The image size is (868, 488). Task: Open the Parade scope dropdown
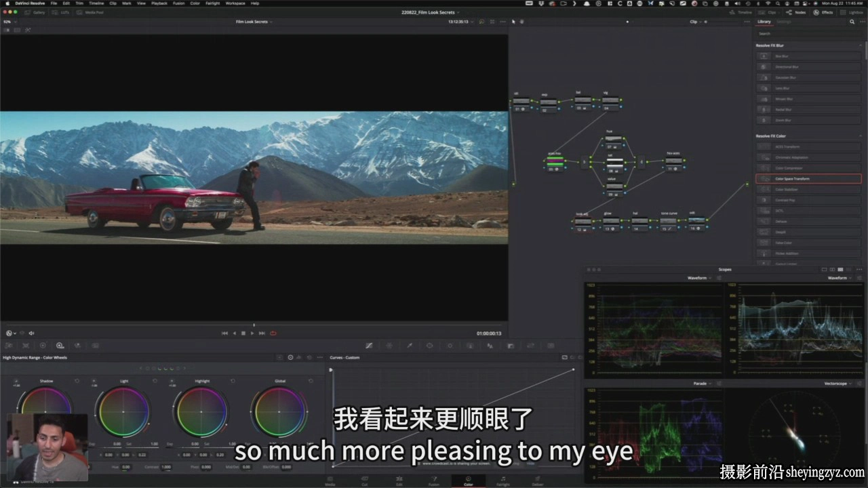pyautogui.click(x=702, y=384)
